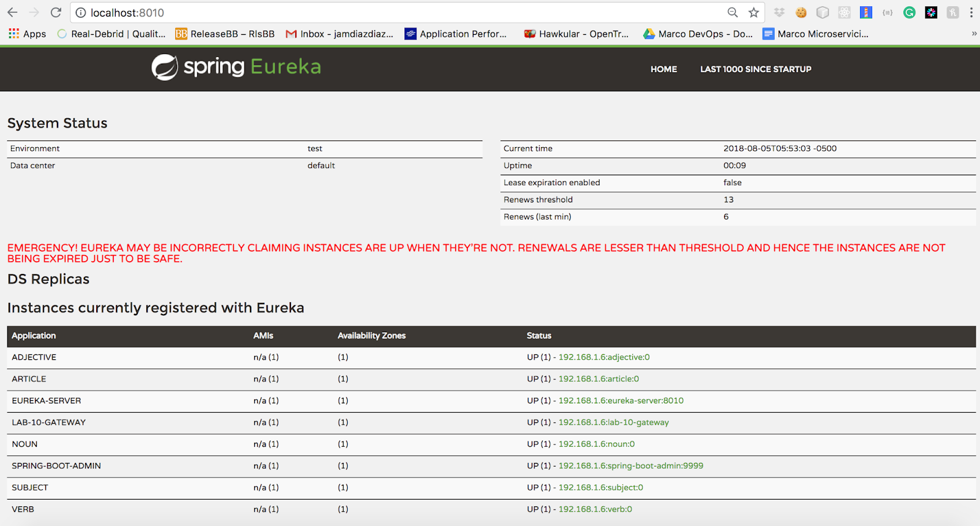Open the 192.168.1.6:eureka-server:8010 instance link
980x526 pixels.
(x=621, y=401)
